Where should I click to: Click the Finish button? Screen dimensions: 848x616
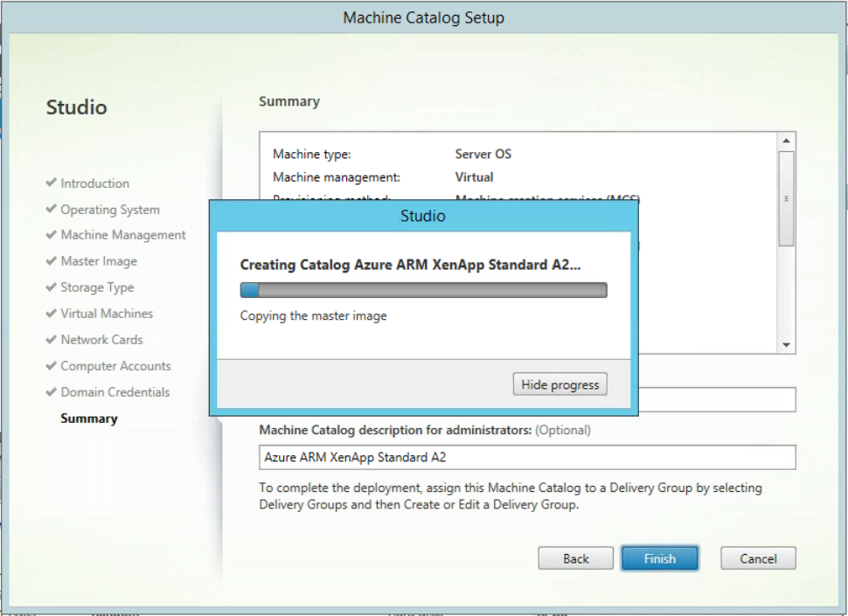659,558
